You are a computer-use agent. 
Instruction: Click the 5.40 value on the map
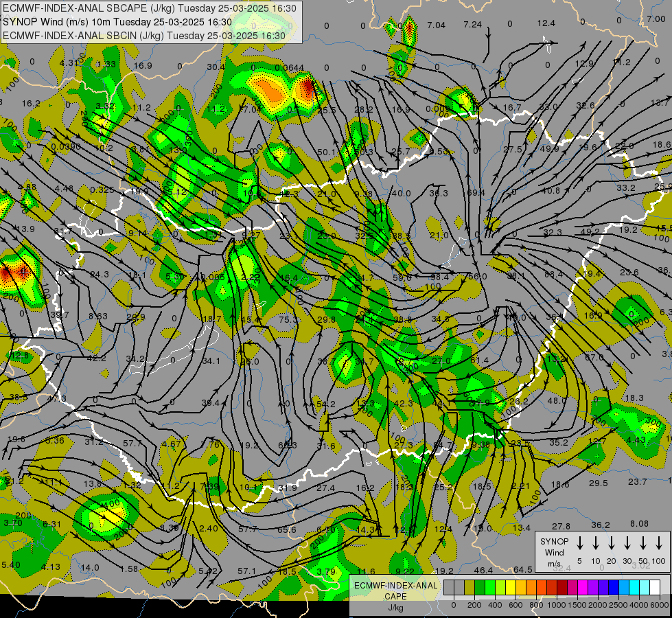(x=11, y=565)
